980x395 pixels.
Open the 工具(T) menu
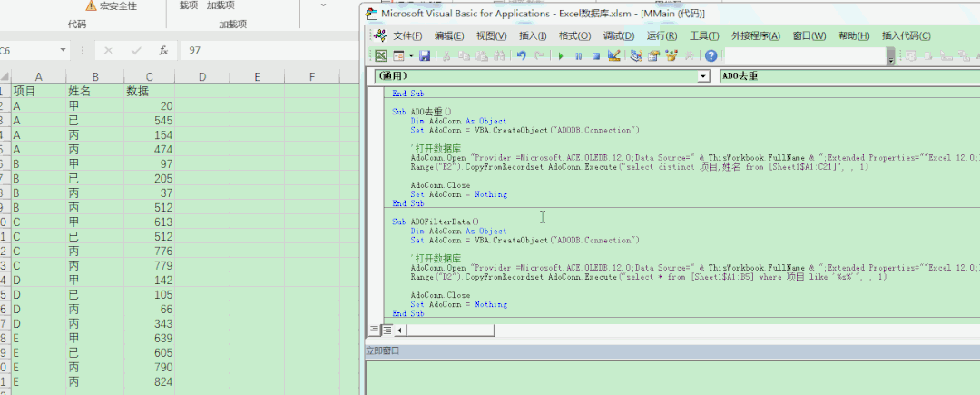coord(704,35)
